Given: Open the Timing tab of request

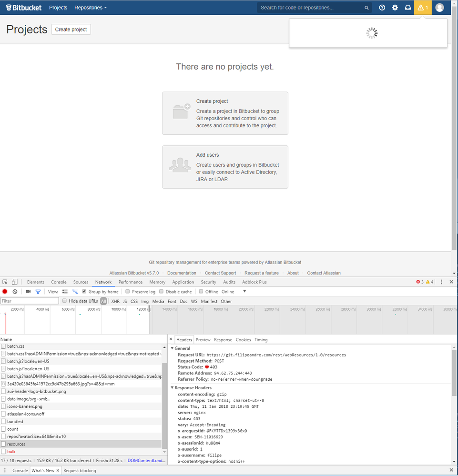Looking at the screenshot, I should 261,340.
